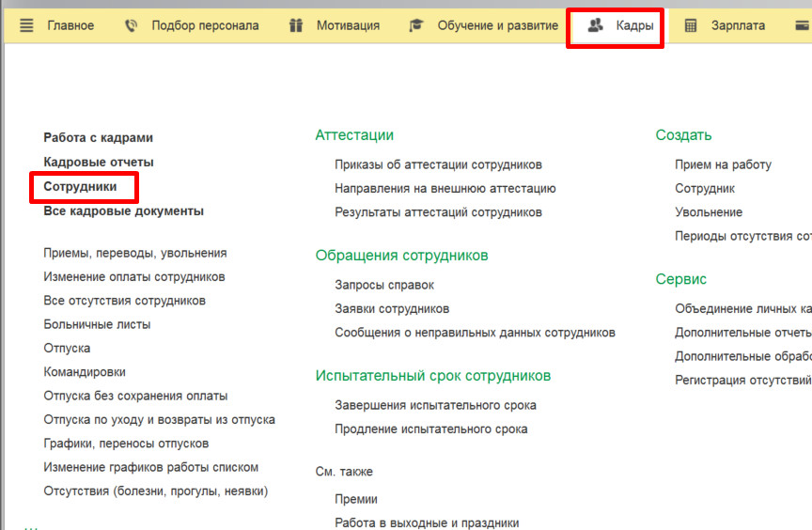Click the hamburger icon beside Главное
The image size is (812, 530).
pyautogui.click(x=26, y=25)
